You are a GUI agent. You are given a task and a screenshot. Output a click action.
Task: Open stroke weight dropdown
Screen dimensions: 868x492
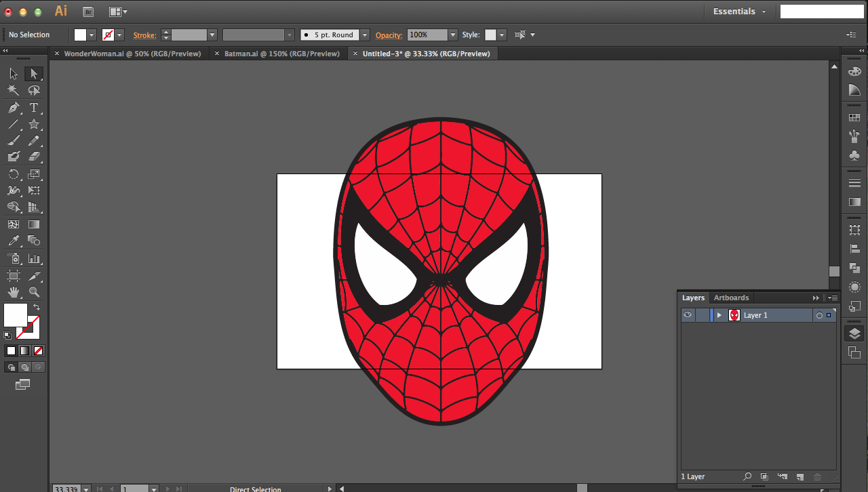(212, 35)
